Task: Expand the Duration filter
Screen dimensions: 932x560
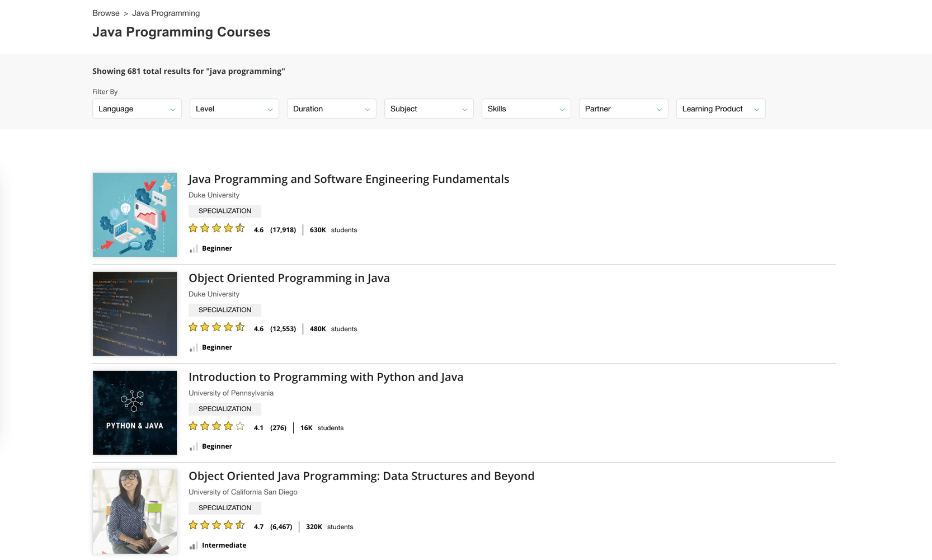Action: (x=331, y=109)
